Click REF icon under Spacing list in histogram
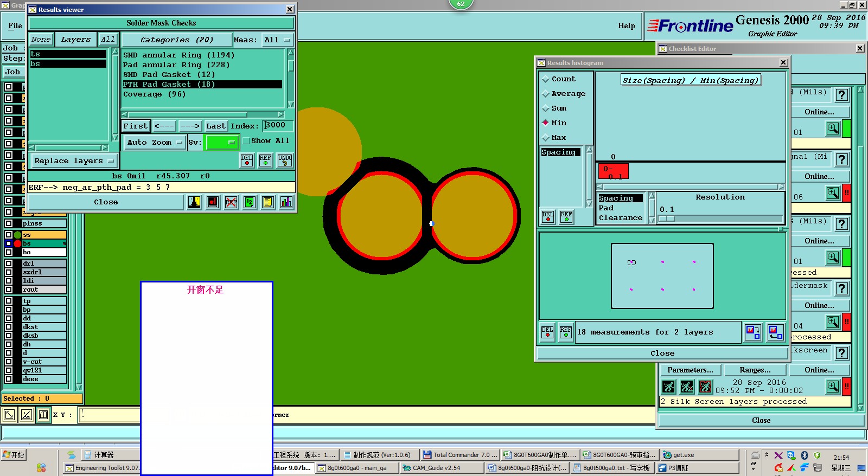The height and width of the screenshot is (476, 868). (566, 217)
